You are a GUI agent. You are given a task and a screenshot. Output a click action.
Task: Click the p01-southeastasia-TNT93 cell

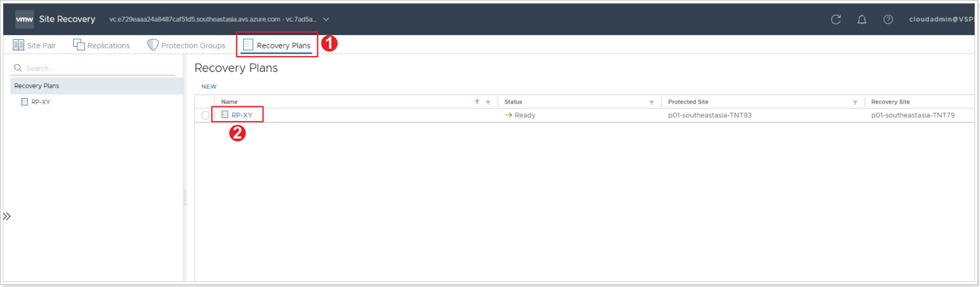(x=709, y=115)
